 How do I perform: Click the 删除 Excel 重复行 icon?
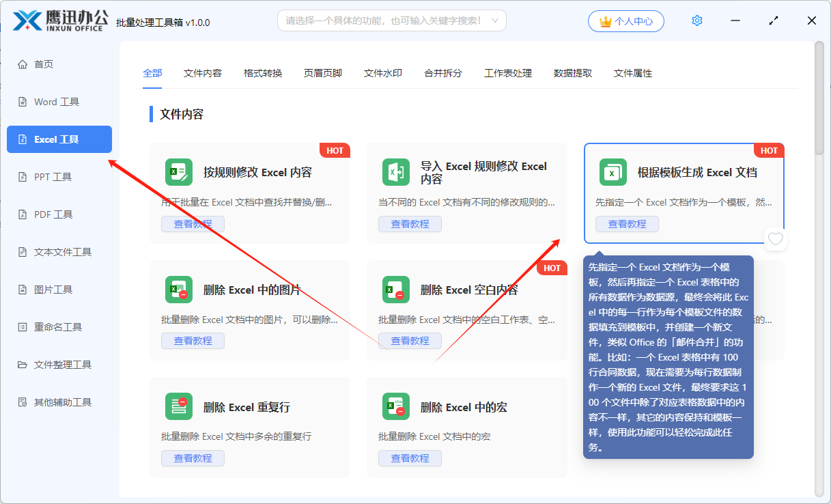coord(179,407)
